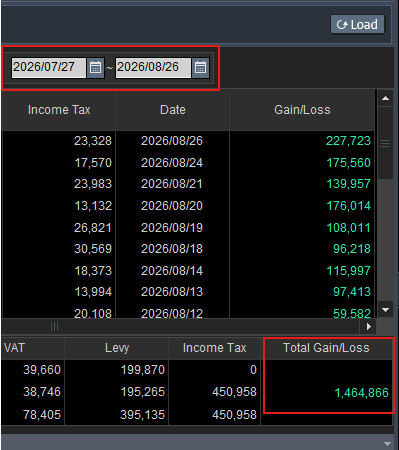This screenshot has height=450, width=399.
Task: Click the Income Tax header in the summary table
Action: [214, 348]
